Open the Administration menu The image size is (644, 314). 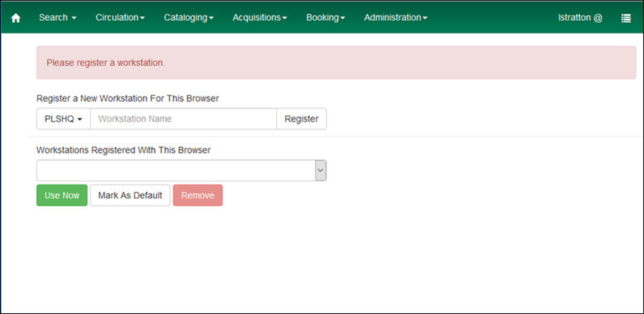[396, 18]
